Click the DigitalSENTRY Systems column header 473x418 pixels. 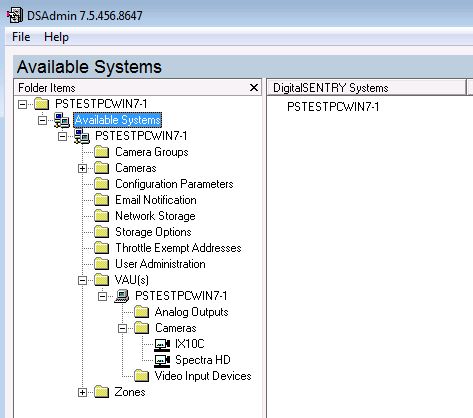(367, 88)
